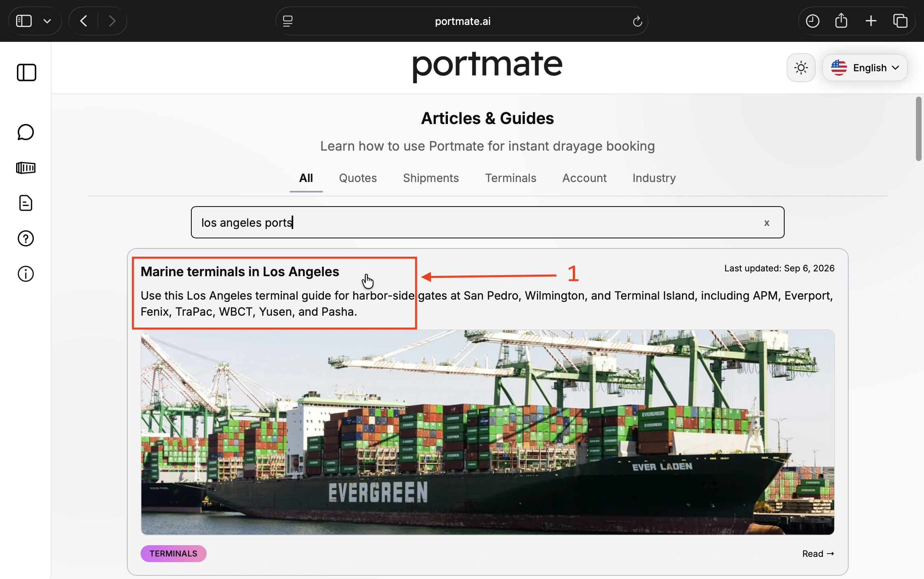This screenshot has width=924, height=579.
Task: Open the English language dropdown
Action: tap(864, 68)
